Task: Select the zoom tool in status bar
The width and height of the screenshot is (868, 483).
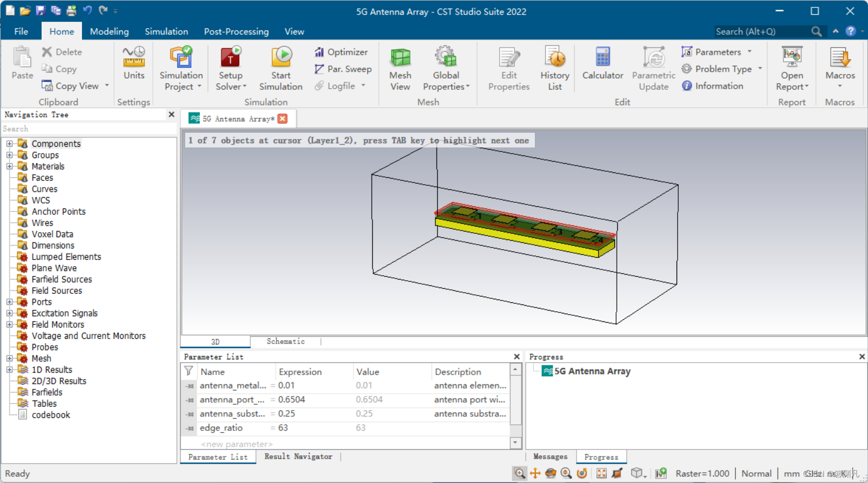Action: [x=520, y=473]
